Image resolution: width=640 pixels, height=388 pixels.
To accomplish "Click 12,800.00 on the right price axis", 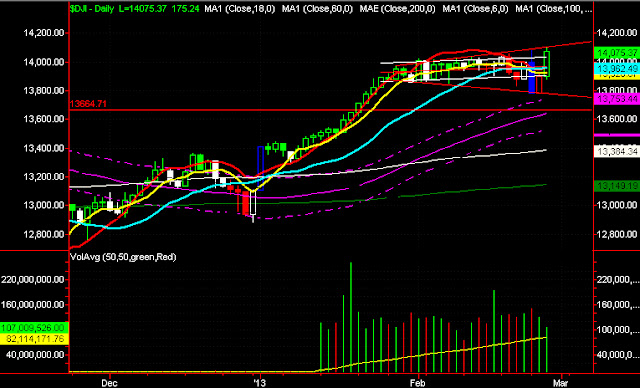I will click(x=617, y=234).
